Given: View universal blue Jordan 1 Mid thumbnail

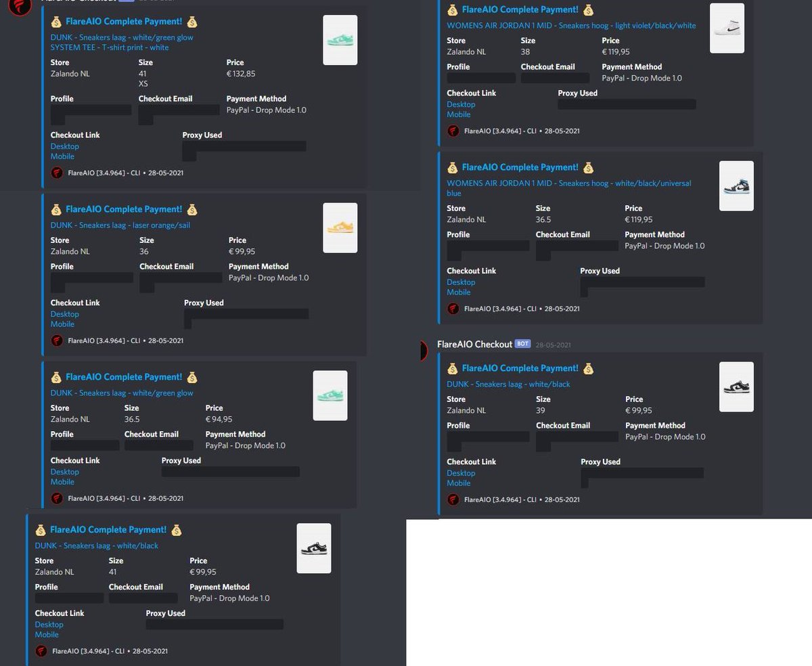Looking at the screenshot, I should pos(736,186).
